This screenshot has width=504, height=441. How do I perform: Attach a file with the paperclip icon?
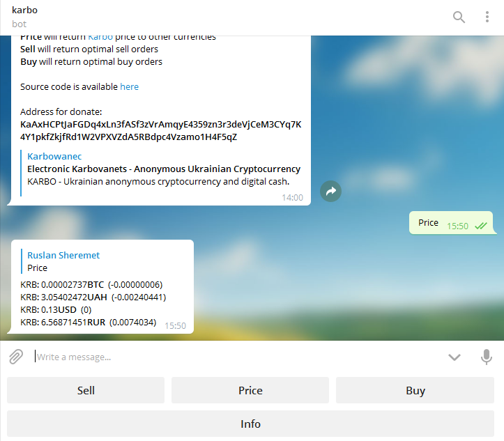(16, 357)
